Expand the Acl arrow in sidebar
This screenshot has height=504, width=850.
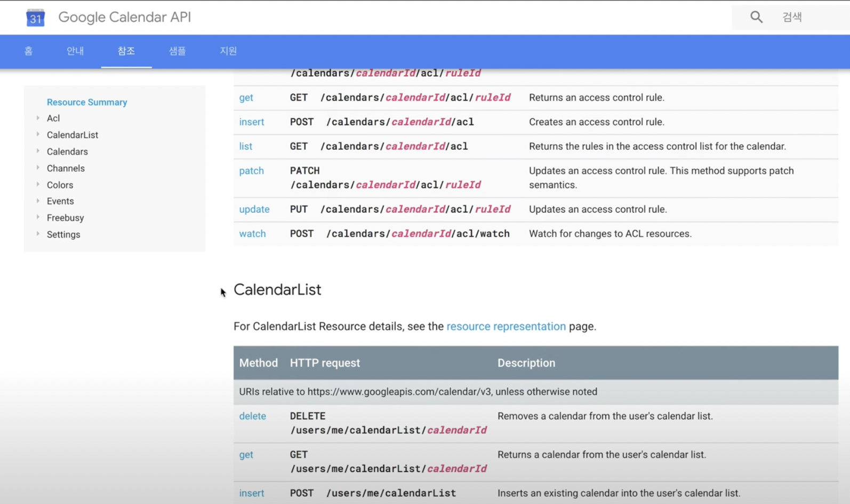38,118
